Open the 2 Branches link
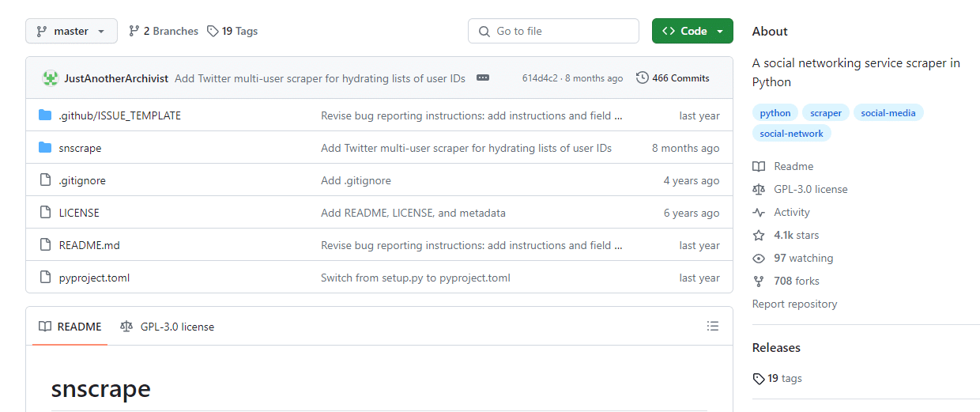Viewport: 980px width, 412px height. (x=164, y=31)
